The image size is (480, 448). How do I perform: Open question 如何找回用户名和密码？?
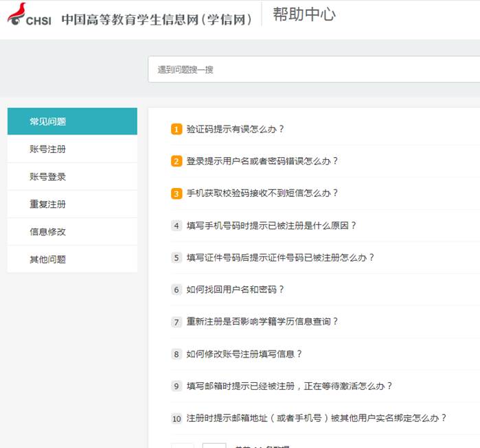click(x=236, y=290)
